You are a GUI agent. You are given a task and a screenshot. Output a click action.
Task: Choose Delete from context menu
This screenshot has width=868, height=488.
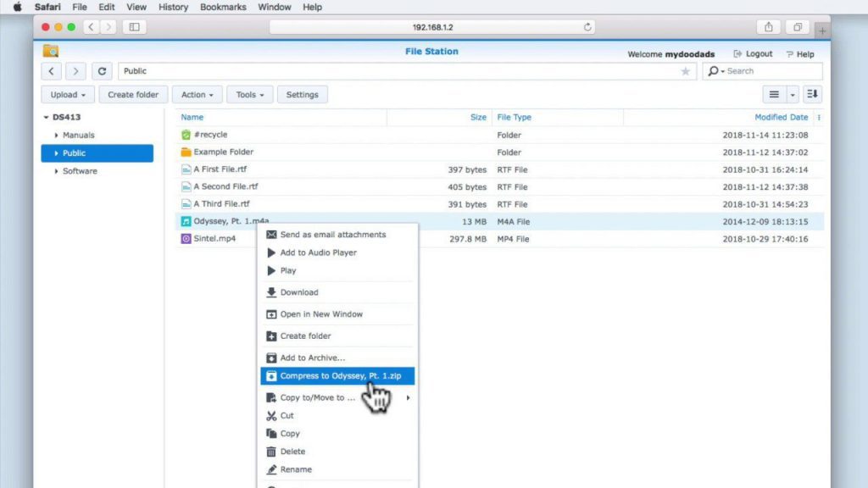point(337,452)
